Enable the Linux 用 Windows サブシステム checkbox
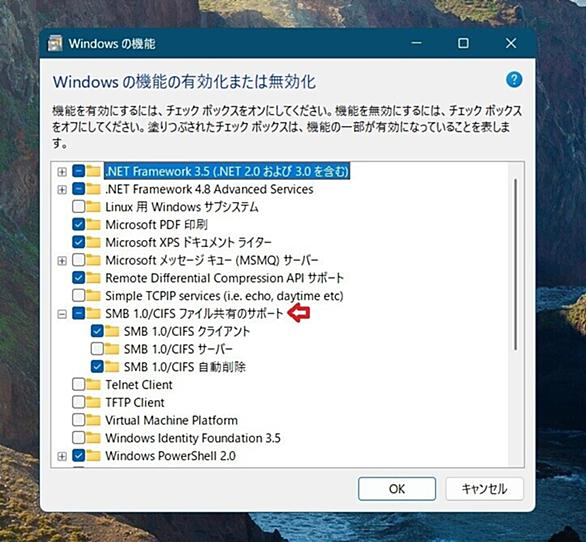The width and height of the screenshot is (586, 542). 78,206
